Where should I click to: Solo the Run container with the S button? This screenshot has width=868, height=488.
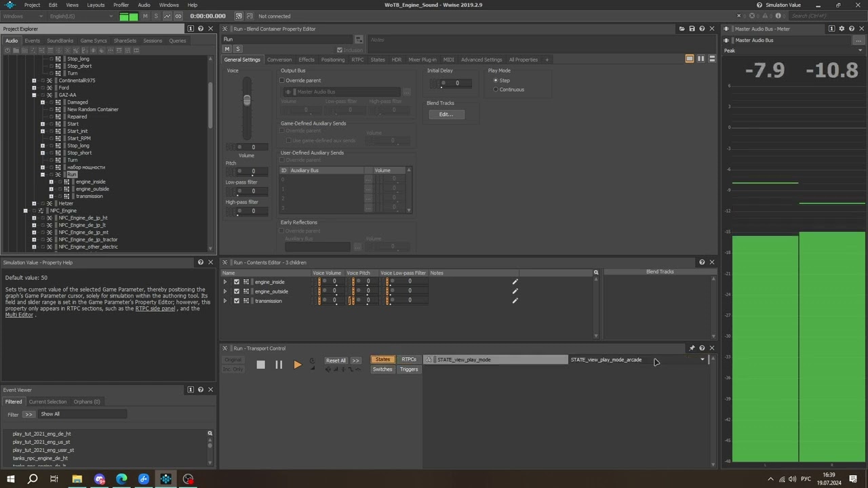[x=238, y=49]
